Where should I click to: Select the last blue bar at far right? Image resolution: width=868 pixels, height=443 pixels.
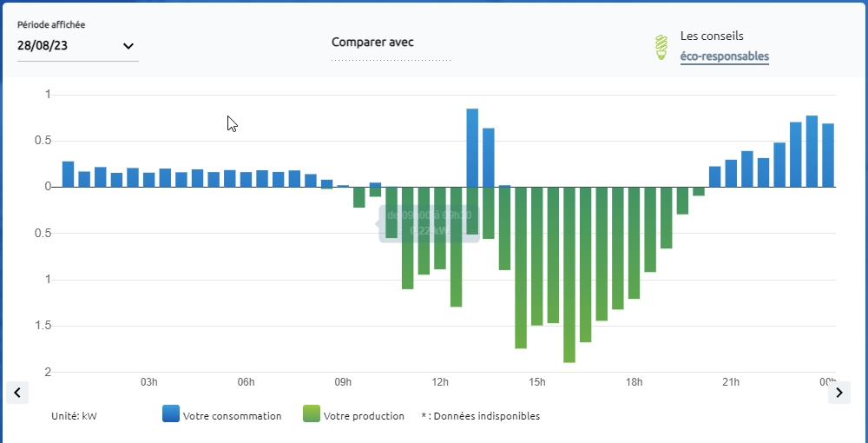pos(828,155)
